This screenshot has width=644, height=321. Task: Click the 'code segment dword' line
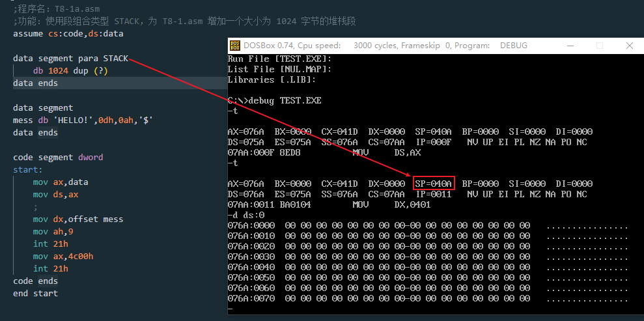(58, 157)
